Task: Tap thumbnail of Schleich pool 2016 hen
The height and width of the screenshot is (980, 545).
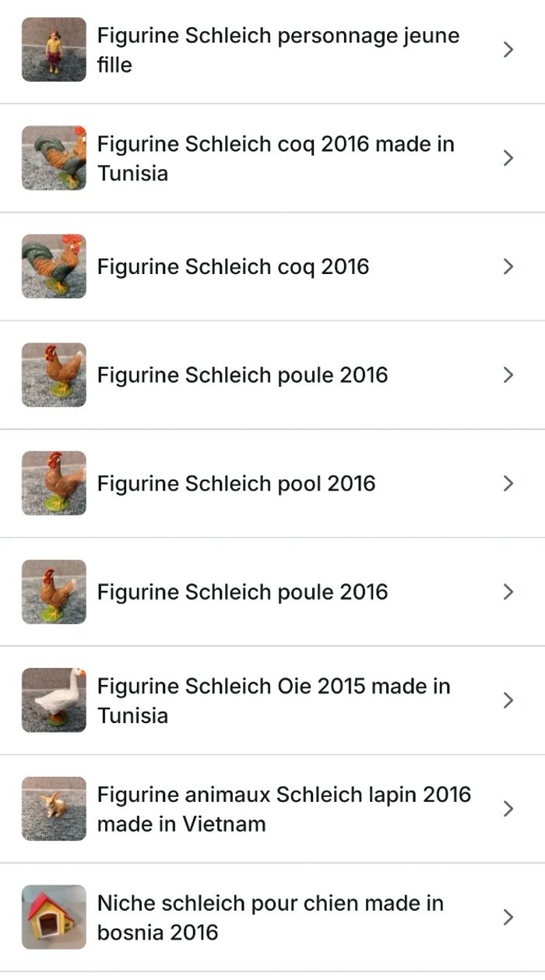Action: pyautogui.click(x=54, y=483)
